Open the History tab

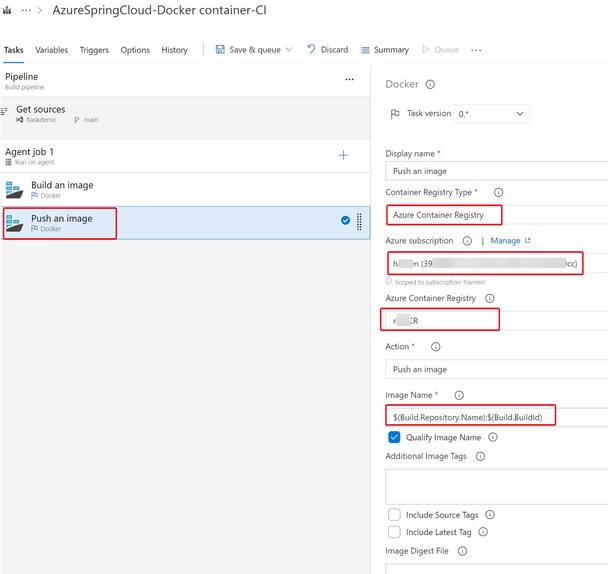174,50
